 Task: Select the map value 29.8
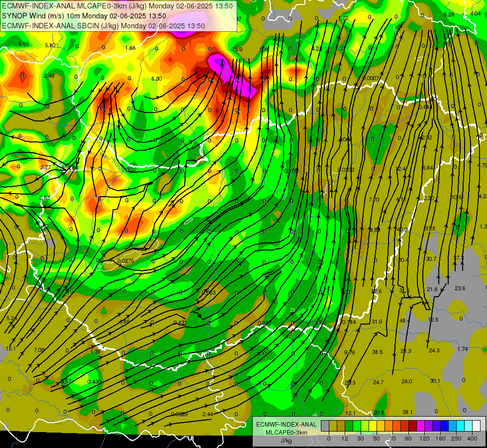pyautogui.click(x=379, y=413)
